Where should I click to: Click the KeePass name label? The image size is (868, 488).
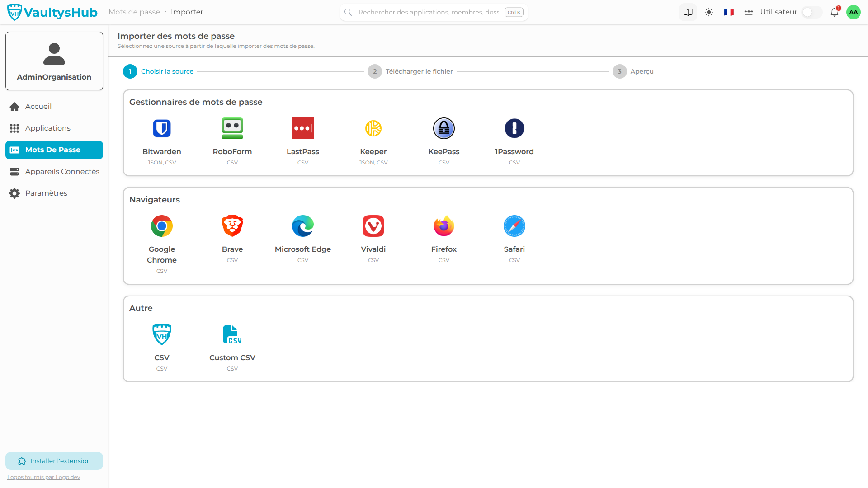[x=444, y=152]
